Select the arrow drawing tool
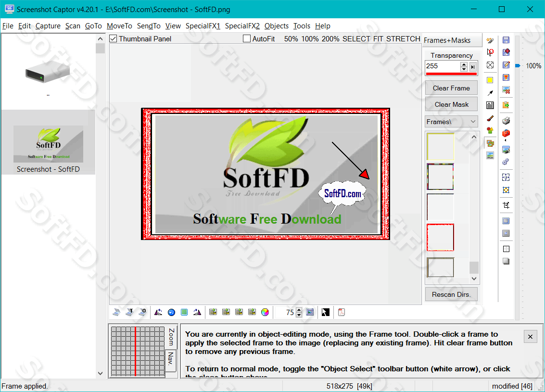 point(490,93)
